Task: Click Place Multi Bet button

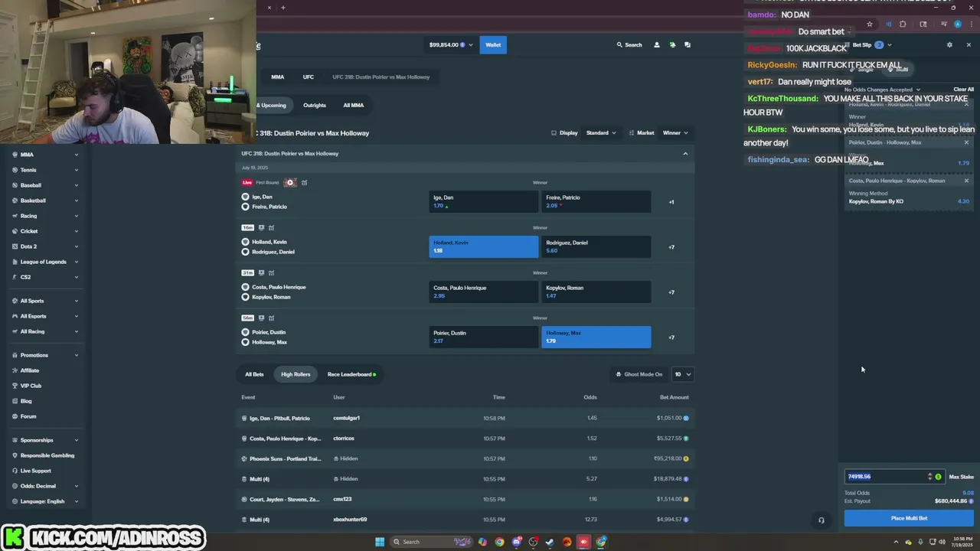Action: coord(909,518)
